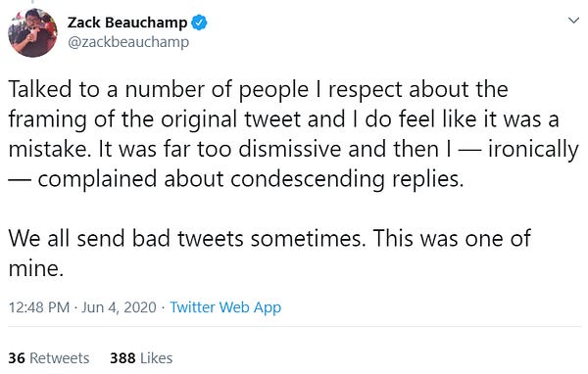Open the Twitter Web App source link
Screen dimensions: 588x374
tap(225, 307)
